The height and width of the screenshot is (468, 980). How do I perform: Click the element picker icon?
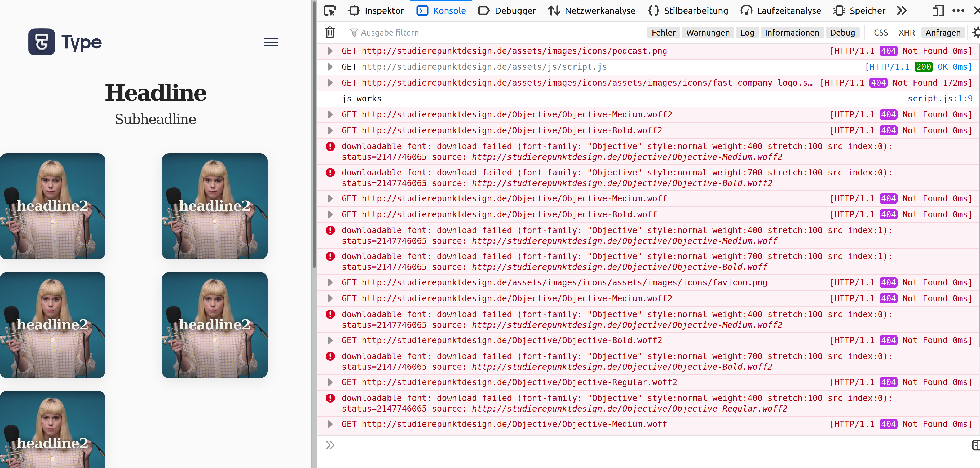(329, 11)
